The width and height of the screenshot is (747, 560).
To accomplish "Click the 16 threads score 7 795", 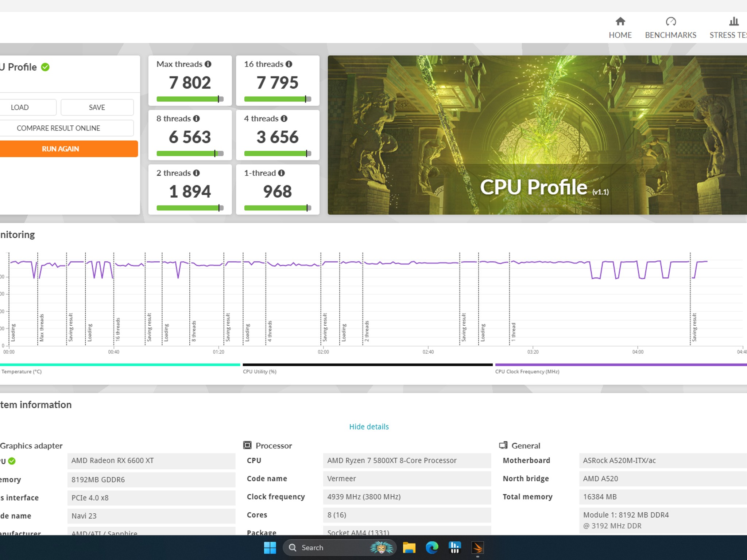I will point(278,83).
